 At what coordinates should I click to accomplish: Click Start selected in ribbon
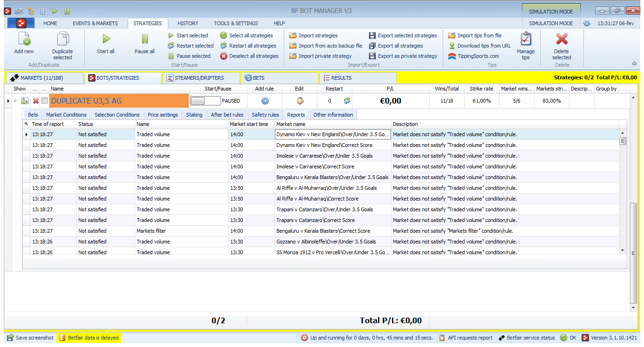[x=188, y=35]
